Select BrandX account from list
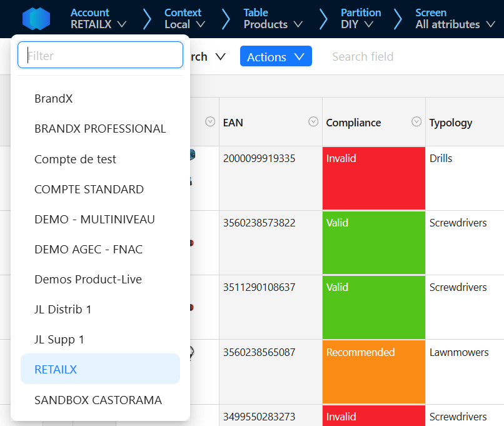The width and height of the screenshot is (504, 426). tap(54, 99)
